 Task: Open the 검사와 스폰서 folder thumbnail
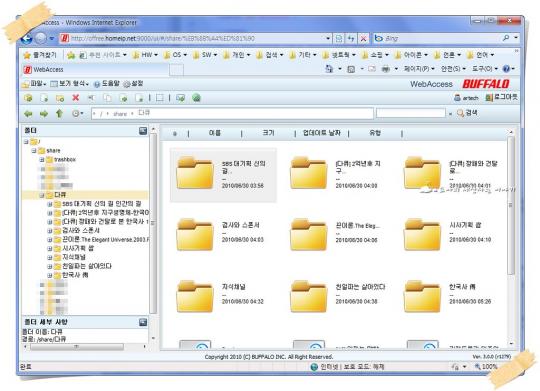point(195,235)
